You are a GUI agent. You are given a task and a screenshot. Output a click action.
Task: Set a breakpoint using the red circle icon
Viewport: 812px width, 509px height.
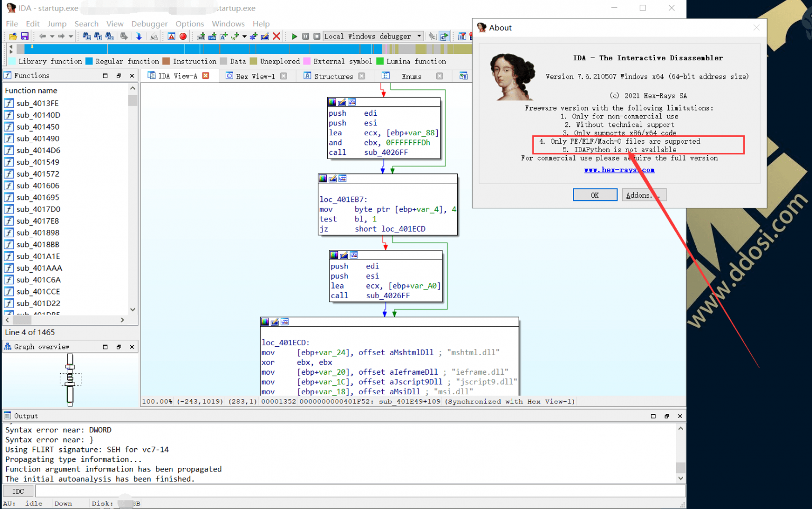point(183,36)
